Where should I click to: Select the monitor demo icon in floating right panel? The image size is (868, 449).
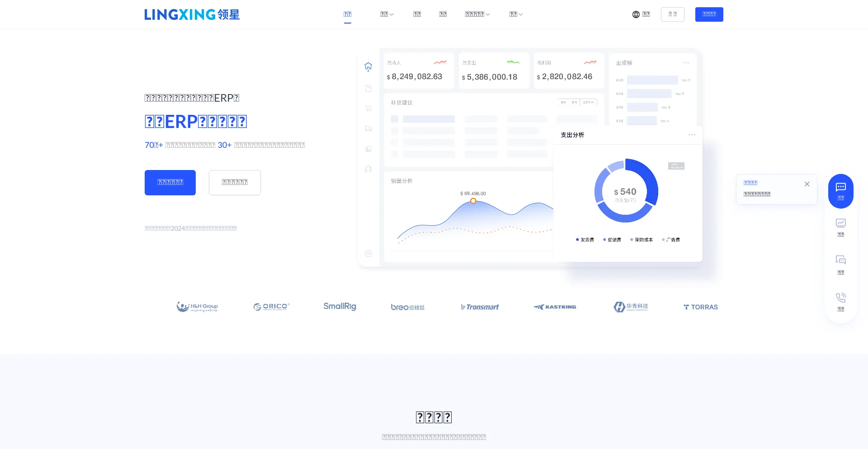point(840,223)
